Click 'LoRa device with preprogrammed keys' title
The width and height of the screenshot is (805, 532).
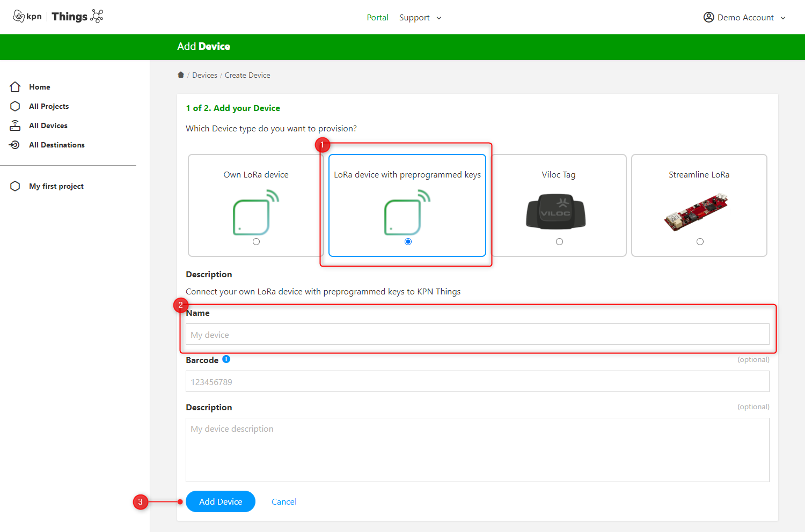(x=407, y=174)
